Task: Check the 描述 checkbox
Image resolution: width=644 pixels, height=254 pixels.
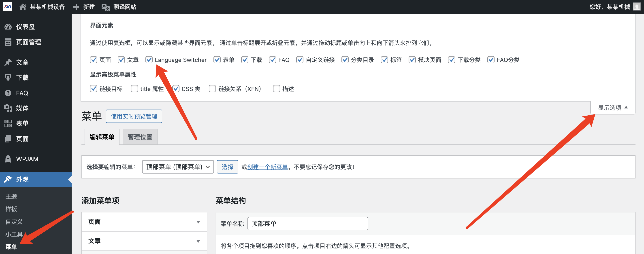Action: pyautogui.click(x=276, y=89)
